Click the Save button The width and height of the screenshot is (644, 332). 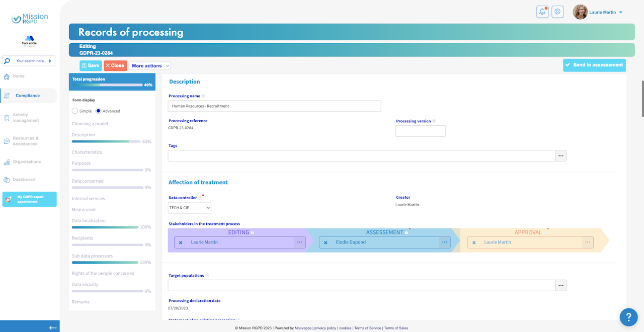[x=91, y=65]
